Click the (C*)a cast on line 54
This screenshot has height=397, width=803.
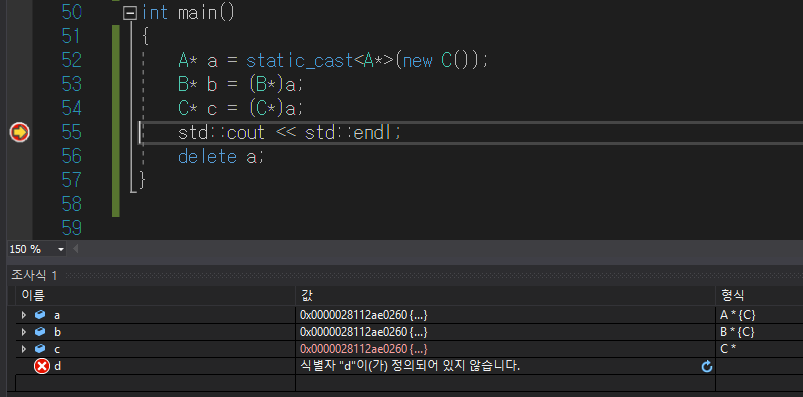point(274,109)
